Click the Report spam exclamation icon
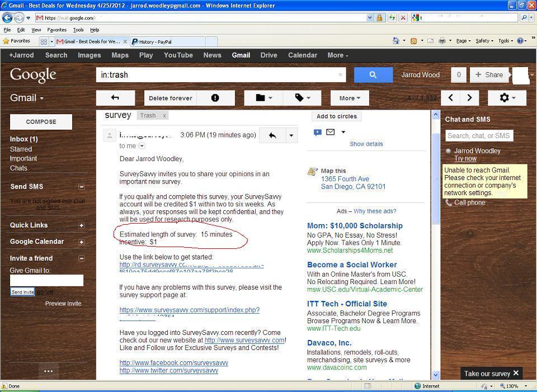This screenshot has height=392, width=537. click(x=215, y=98)
